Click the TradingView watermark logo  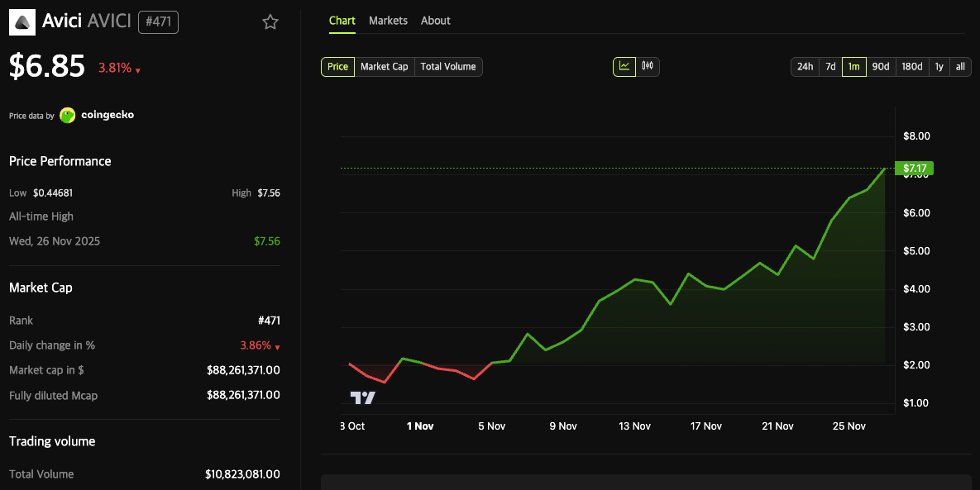(365, 397)
